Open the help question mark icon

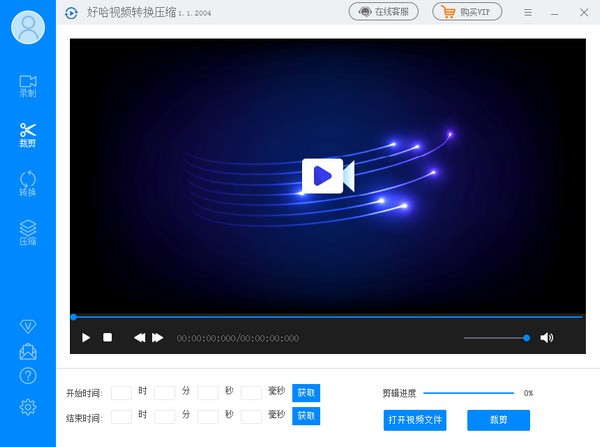28,376
